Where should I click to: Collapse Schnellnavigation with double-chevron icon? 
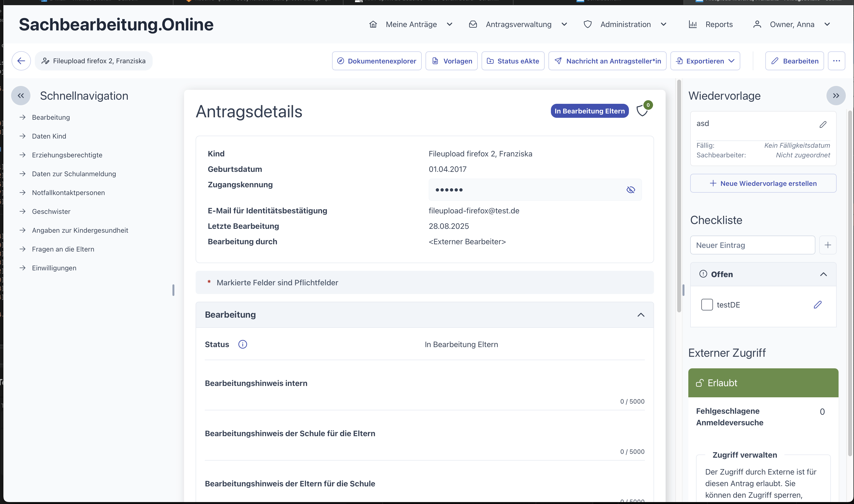pos(21,96)
